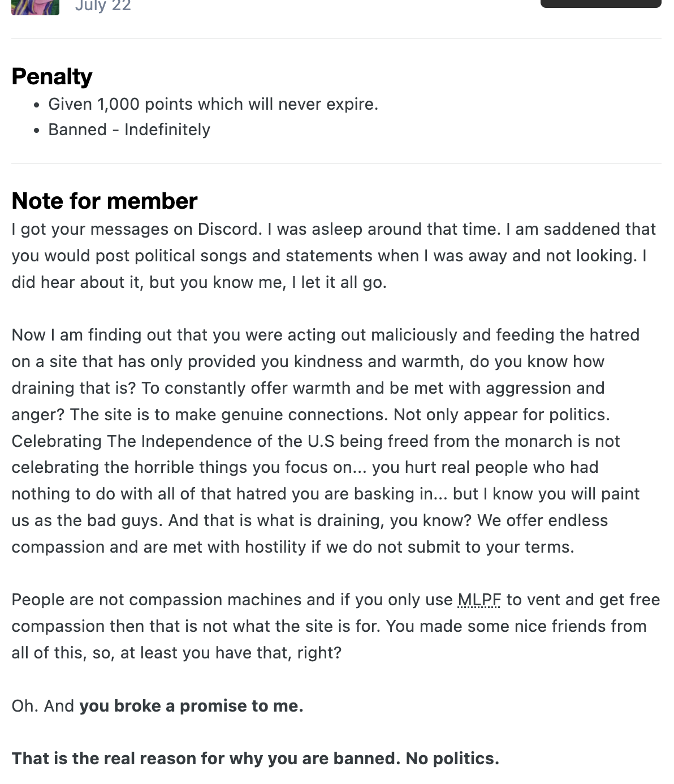Click bold text you broke a promise to me
674x784 pixels.
point(191,706)
